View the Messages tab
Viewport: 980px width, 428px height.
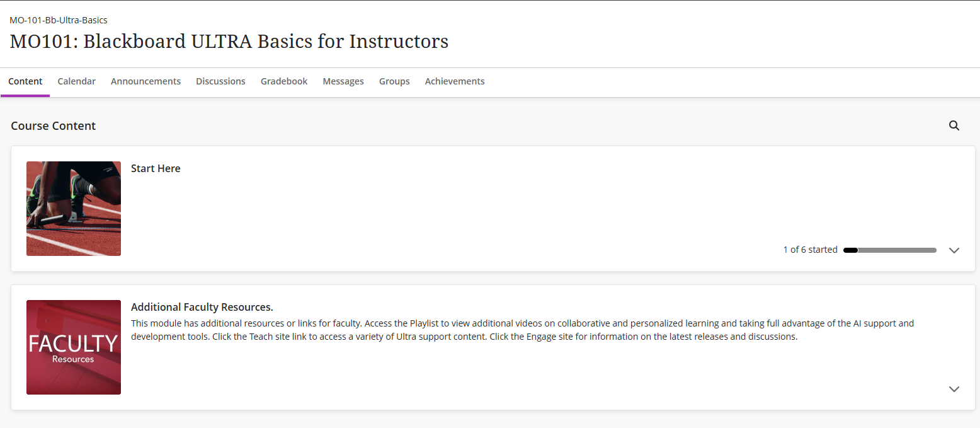[x=343, y=81]
